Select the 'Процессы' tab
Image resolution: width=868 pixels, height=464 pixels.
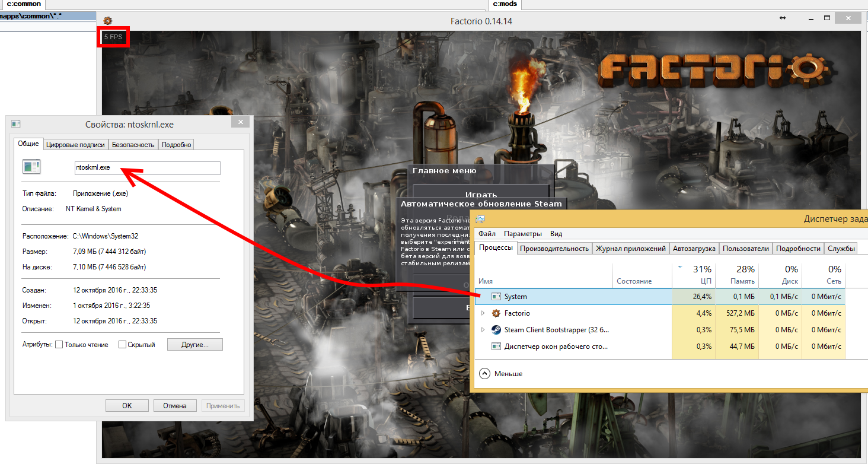pos(496,247)
